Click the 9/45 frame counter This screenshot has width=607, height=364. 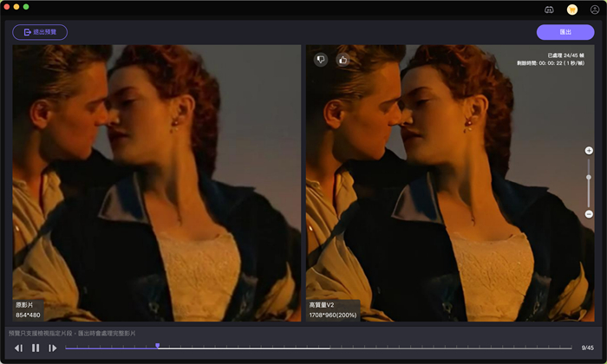click(x=587, y=348)
